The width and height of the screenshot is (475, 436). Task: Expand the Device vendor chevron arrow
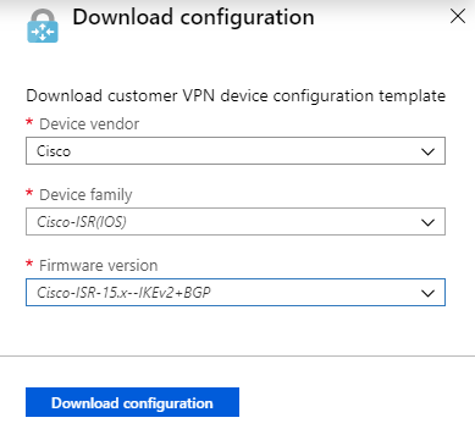(x=428, y=152)
